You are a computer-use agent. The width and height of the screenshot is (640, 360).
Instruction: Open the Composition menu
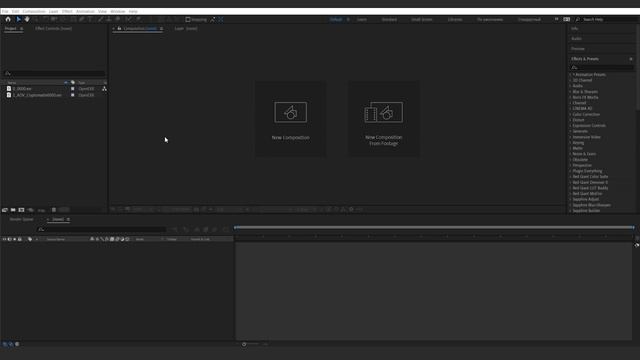pyautogui.click(x=34, y=11)
